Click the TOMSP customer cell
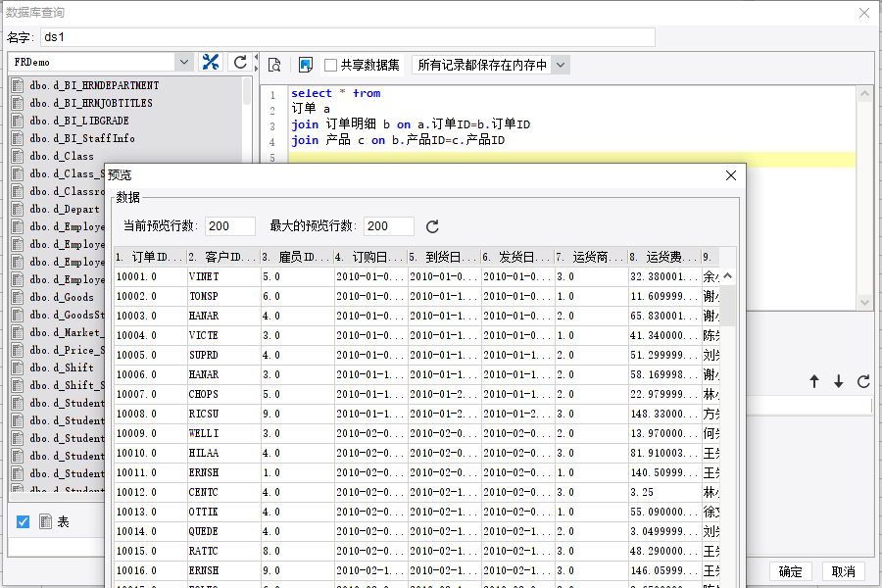 tap(223, 297)
